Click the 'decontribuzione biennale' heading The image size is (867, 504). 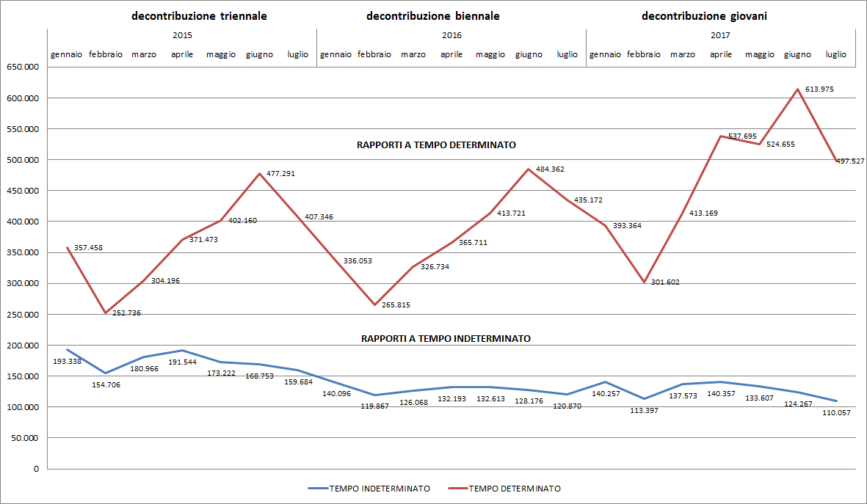[432, 15]
